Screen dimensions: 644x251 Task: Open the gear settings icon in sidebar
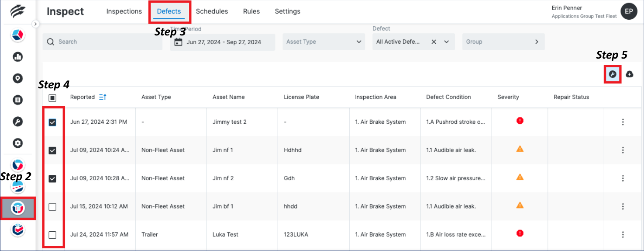(18, 143)
